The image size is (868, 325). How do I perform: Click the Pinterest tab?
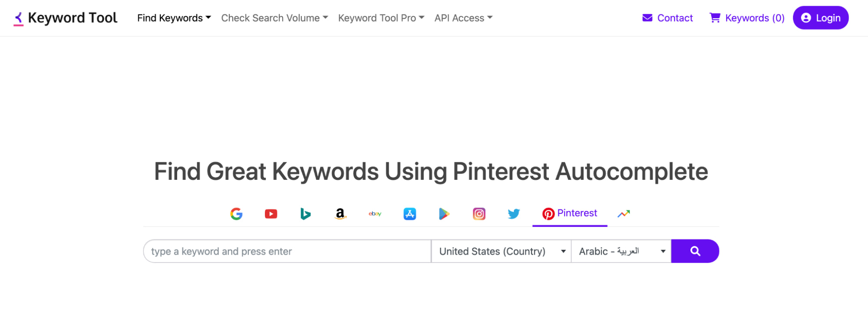click(x=570, y=213)
